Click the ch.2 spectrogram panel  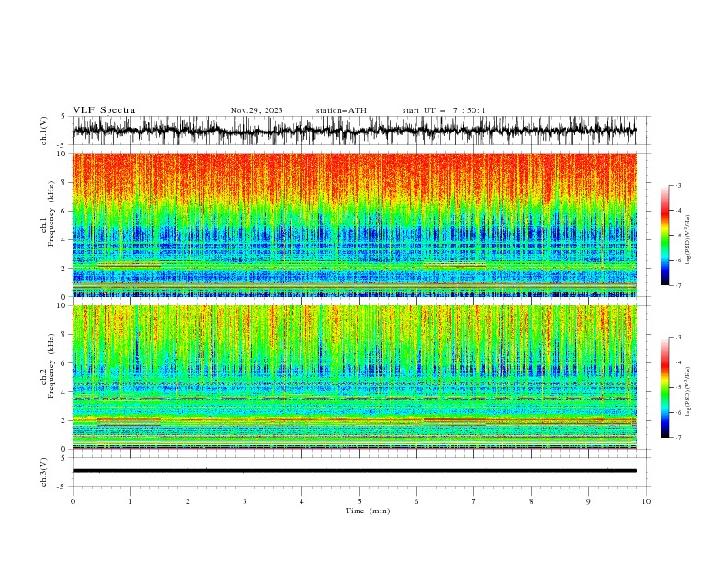click(x=354, y=377)
